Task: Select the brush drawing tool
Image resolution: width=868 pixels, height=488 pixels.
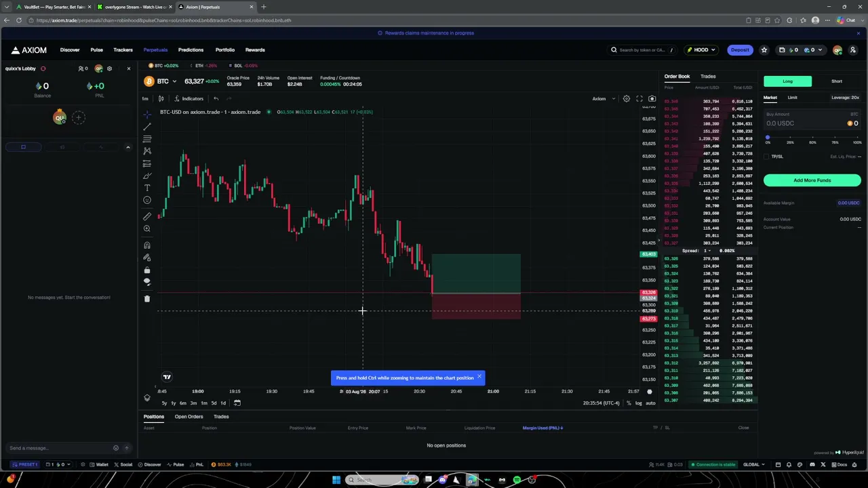Action: tap(147, 176)
